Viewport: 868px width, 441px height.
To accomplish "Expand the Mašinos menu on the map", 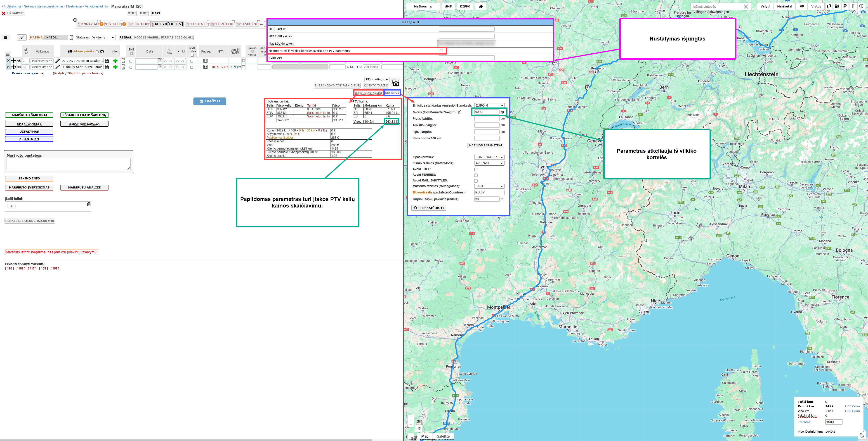I will click(423, 6).
